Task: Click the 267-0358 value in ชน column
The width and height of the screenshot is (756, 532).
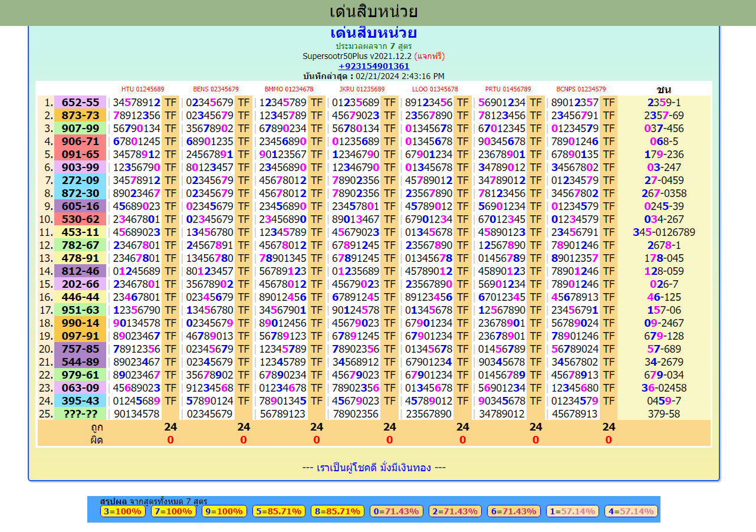Action: pos(664,193)
